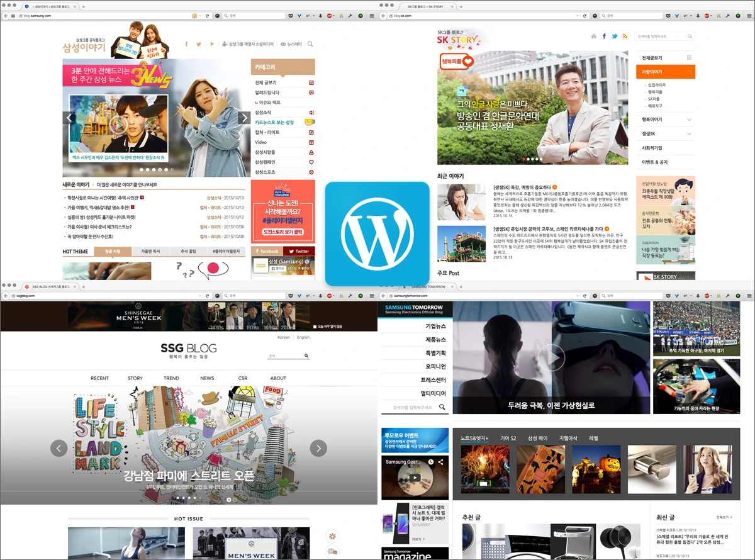Click Samsung blog header search magnifier icon

tap(310, 44)
